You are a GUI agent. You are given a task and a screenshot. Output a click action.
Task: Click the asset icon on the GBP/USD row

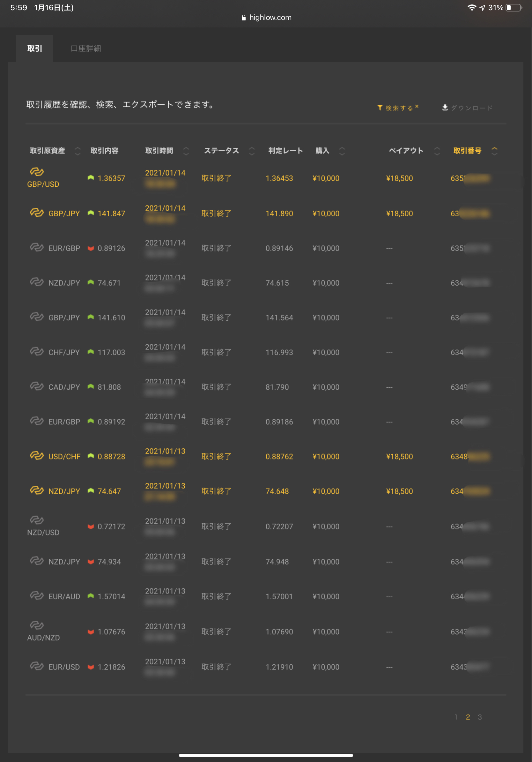37,172
